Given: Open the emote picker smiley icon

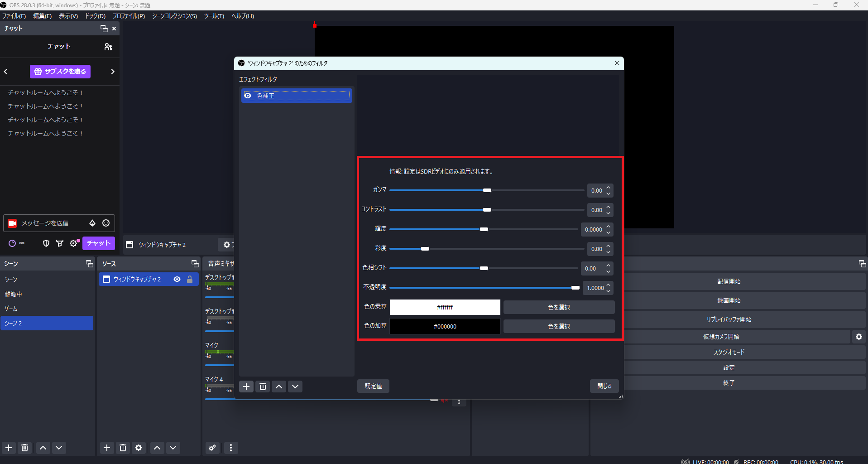Looking at the screenshot, I should click(106, 223).
